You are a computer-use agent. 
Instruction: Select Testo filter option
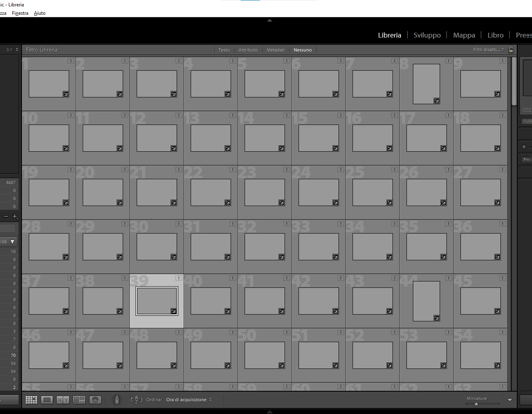coord(224,50)
